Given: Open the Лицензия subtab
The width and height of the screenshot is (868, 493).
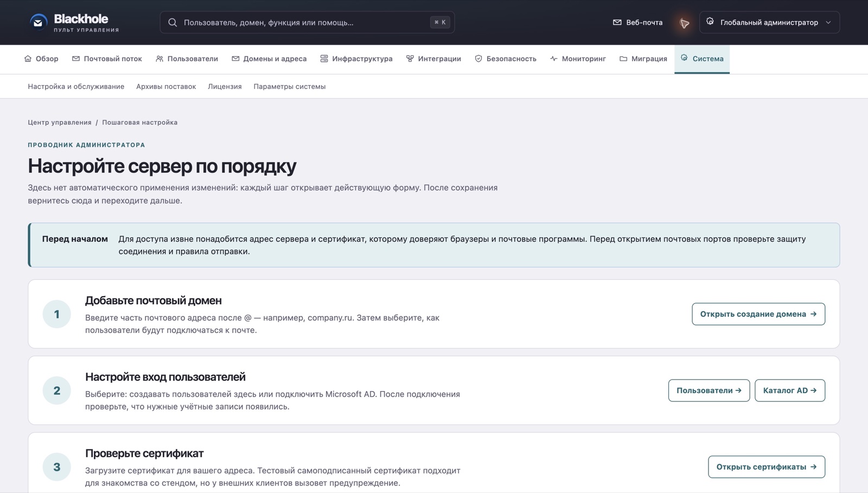Looking at the screenshot, I should [225, 86].
